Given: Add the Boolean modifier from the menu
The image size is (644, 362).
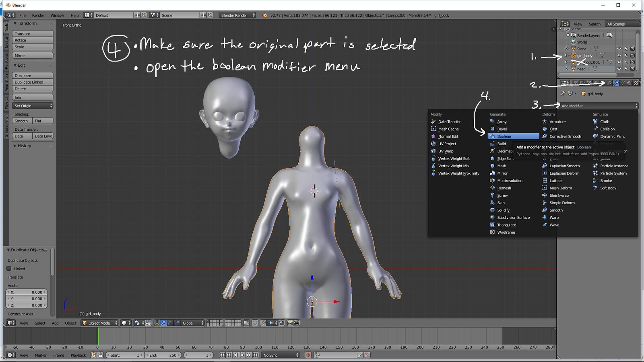Looking at the screenshot, I should (x=513, y=136).
